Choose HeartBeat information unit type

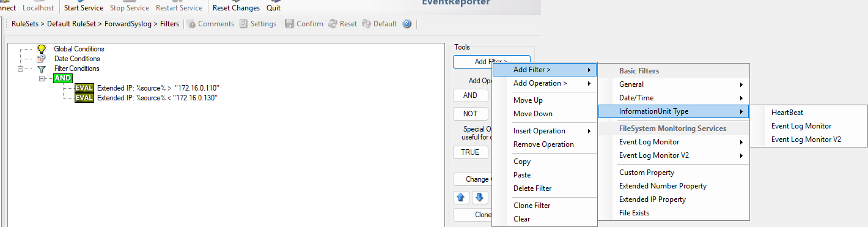(x=808, y=113)
